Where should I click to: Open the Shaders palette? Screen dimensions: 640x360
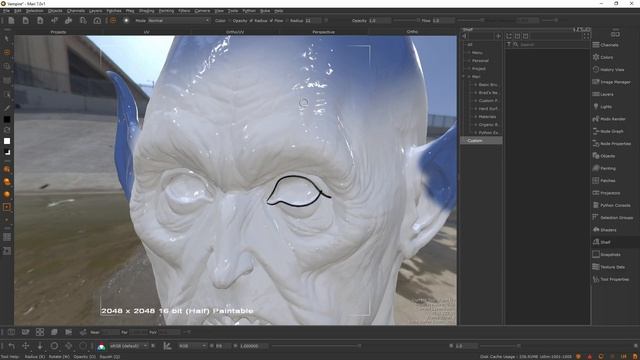(x=604, y=230)
